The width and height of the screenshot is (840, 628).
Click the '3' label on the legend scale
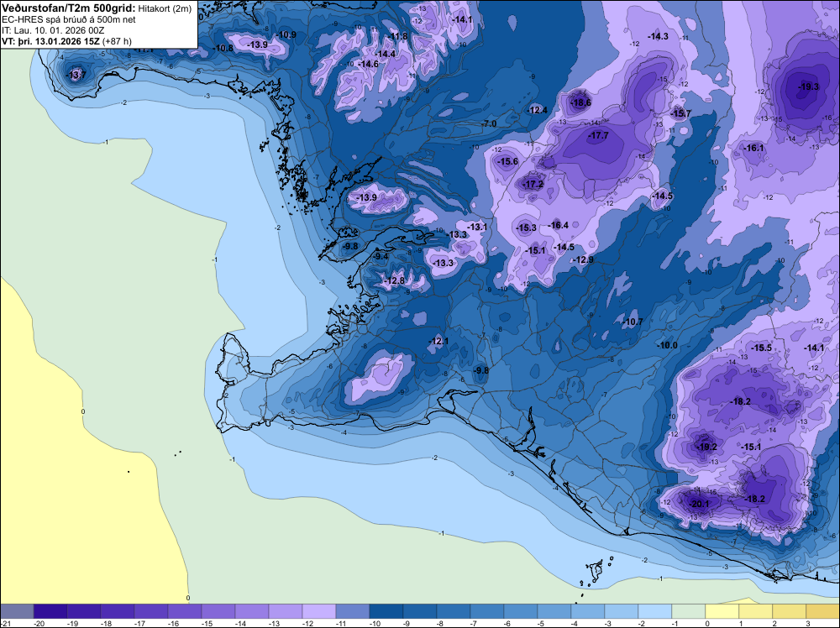tap(808, 623)
